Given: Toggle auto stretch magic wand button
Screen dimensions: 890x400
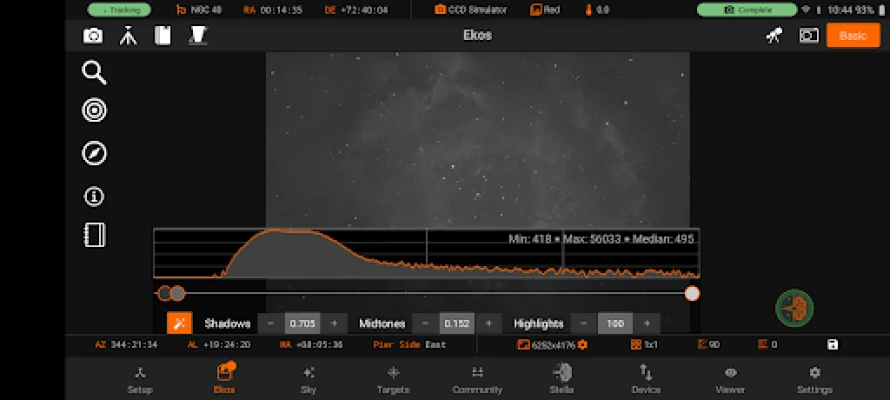Looking at the screenshot, I should [179, 323].
